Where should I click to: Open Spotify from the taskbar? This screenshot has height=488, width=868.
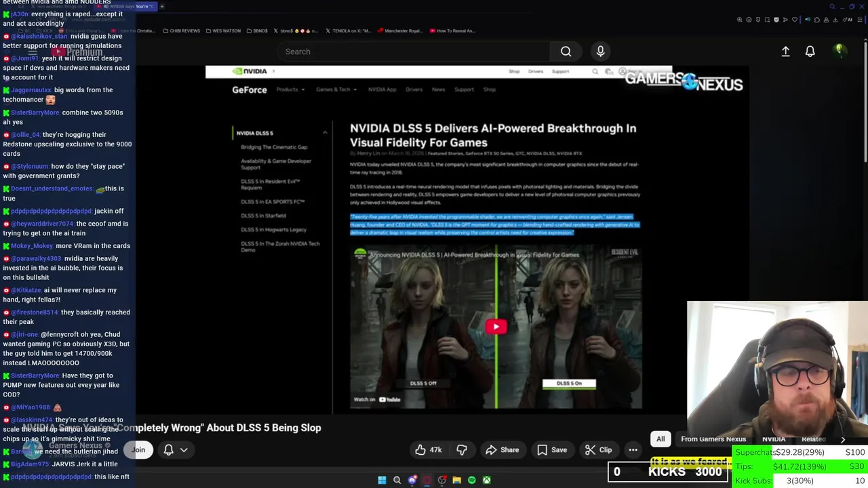(x=472, y=480)
